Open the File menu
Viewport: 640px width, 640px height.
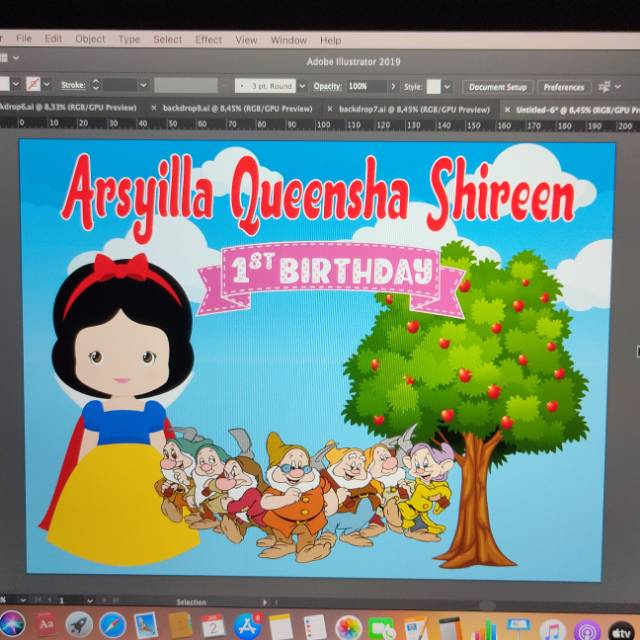24,38
